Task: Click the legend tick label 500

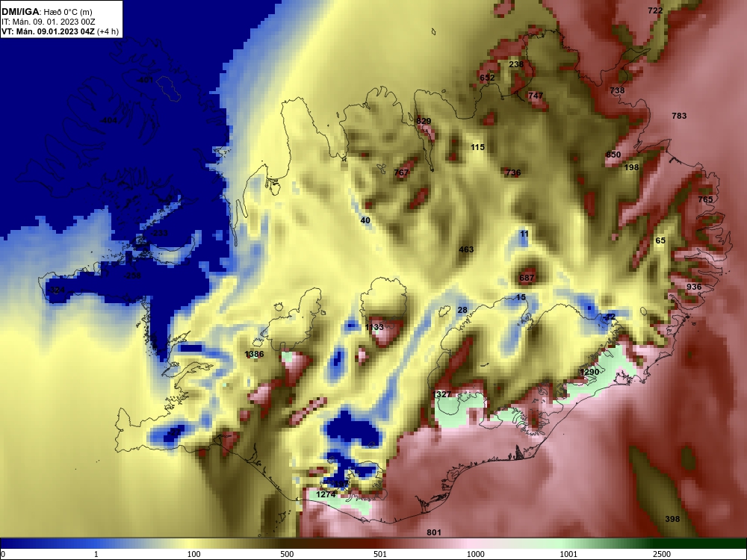Action: (287, 554)
